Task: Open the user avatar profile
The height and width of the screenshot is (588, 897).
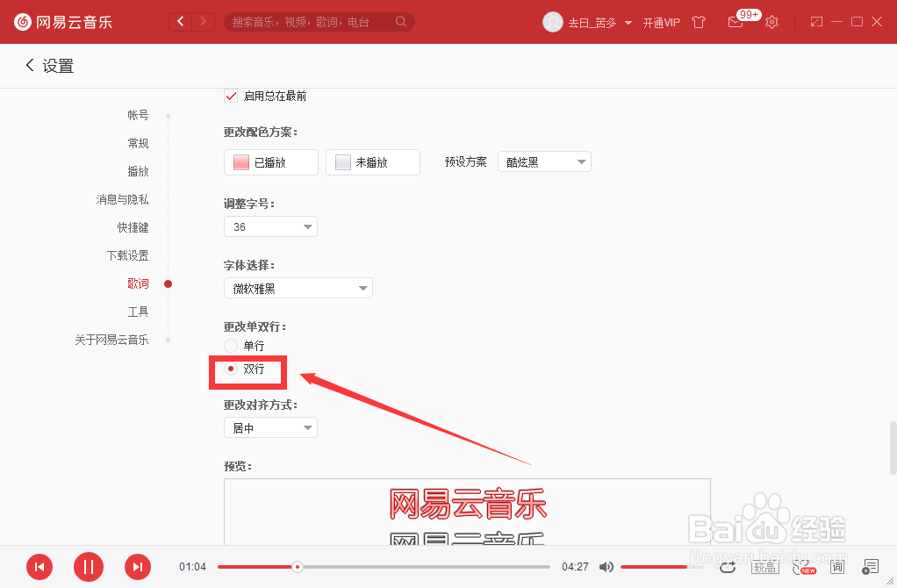Action: coord(553,22)
